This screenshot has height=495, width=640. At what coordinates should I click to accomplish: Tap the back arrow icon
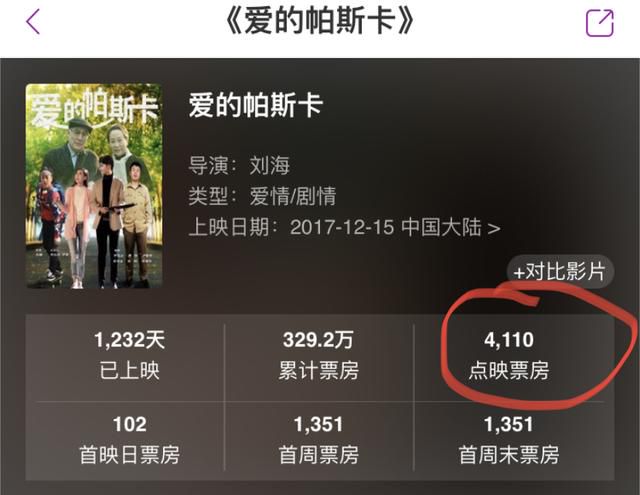tap(33, 22)
